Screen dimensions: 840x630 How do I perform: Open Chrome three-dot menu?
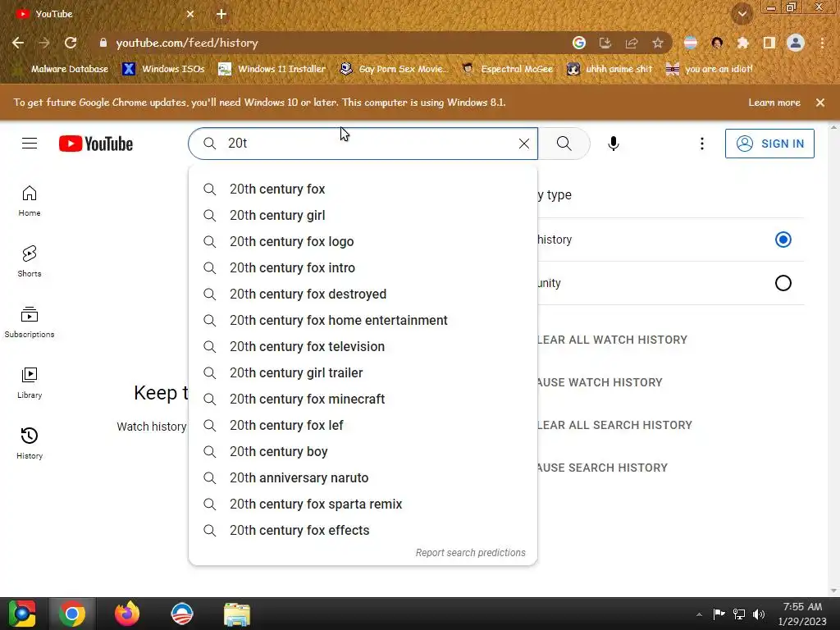tap(822, 43)
